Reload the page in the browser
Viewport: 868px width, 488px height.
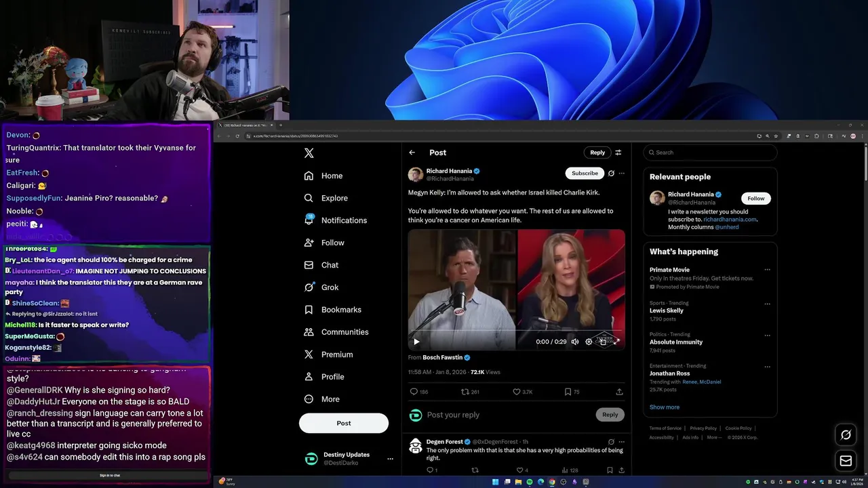point(237,136)
